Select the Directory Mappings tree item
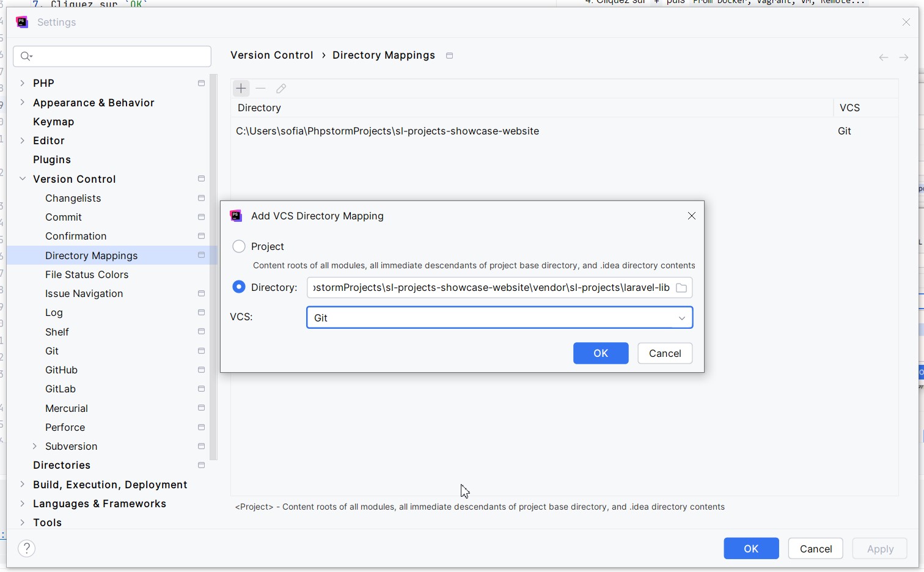 112,255
